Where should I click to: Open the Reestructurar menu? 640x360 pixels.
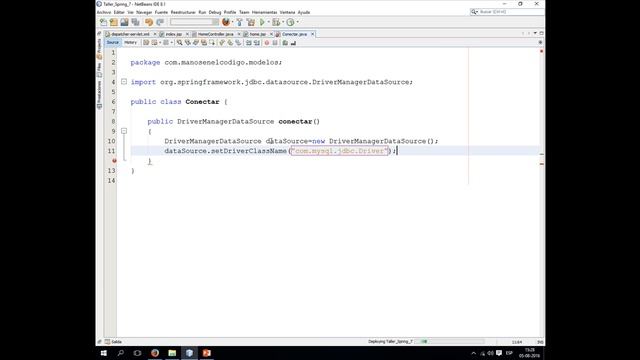pyautogui.click(x=183, y=12)
